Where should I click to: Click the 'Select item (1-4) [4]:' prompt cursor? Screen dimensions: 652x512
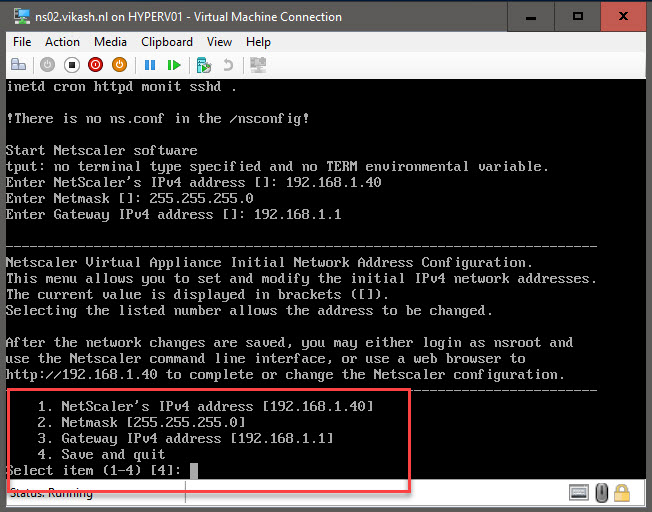point(194,471)
